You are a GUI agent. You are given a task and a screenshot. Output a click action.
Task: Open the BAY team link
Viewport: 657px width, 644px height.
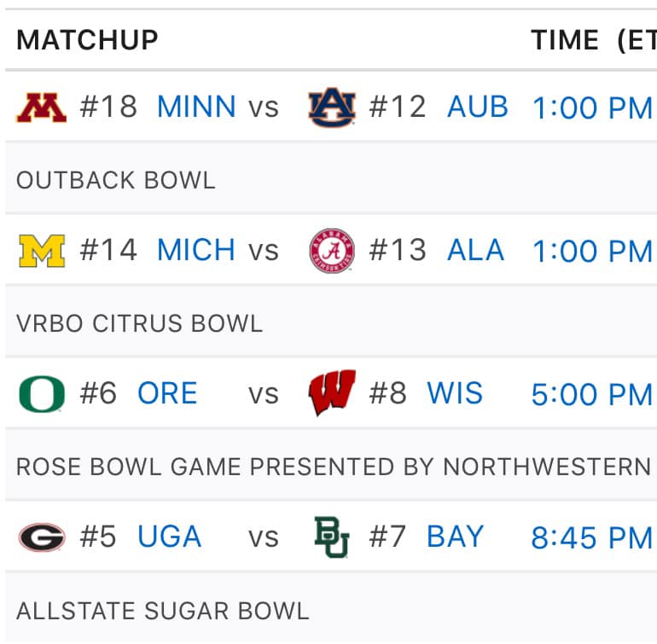coord(455,537)
